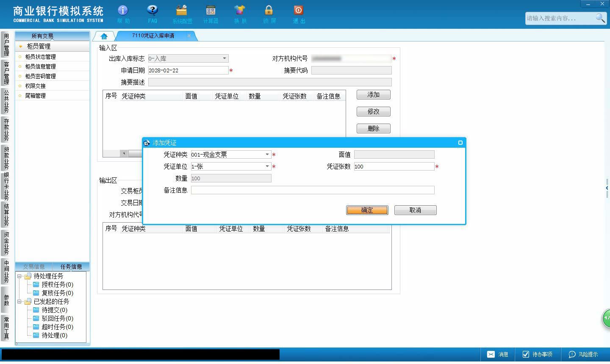Open To-do items (待办事项) in status bar
Image resolution: width=610 pixels, height=364 pixels.
click(537, 354)
